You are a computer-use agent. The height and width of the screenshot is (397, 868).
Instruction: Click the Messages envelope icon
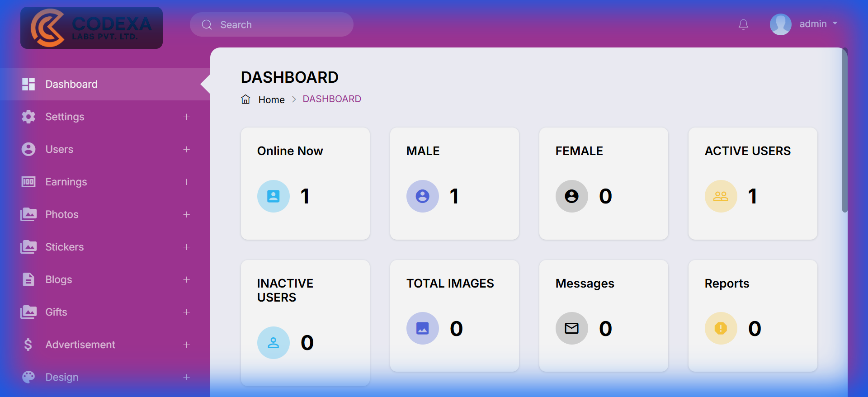[x=571, y=328]
